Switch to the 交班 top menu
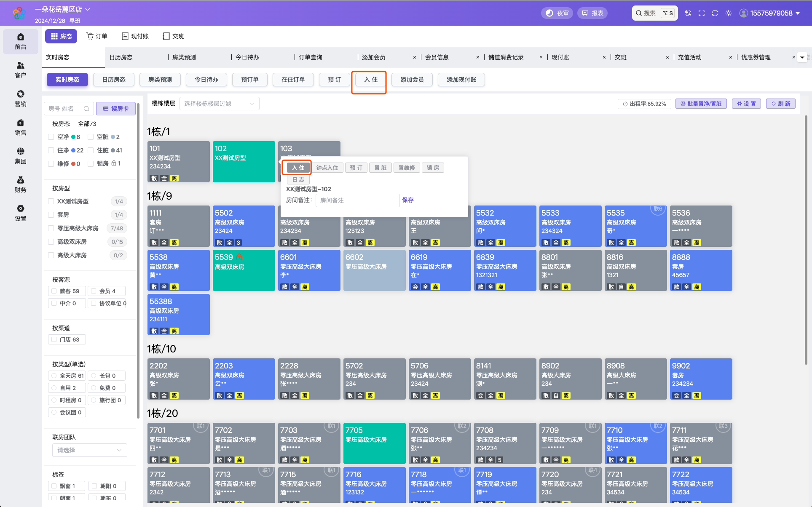Viewport: 812px width, 507px height. pyautogui.click(x=174, y=36)
